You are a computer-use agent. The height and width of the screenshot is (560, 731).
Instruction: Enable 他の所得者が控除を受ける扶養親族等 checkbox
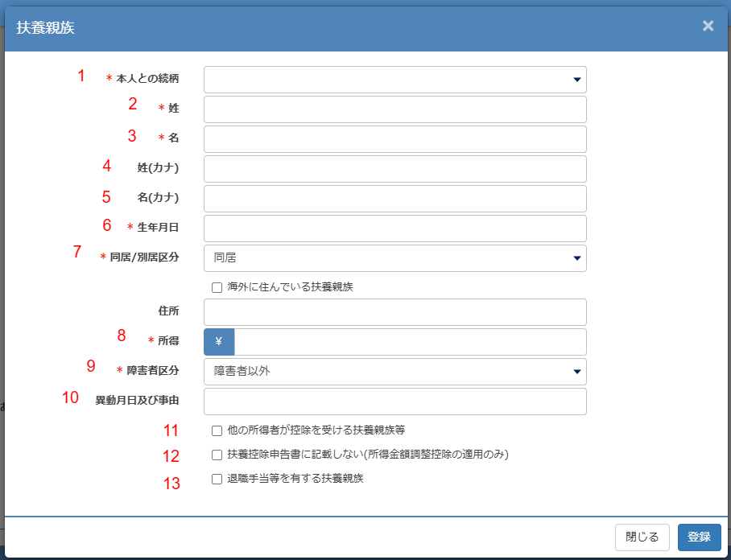pyautogui.click(x=217, y=430)
